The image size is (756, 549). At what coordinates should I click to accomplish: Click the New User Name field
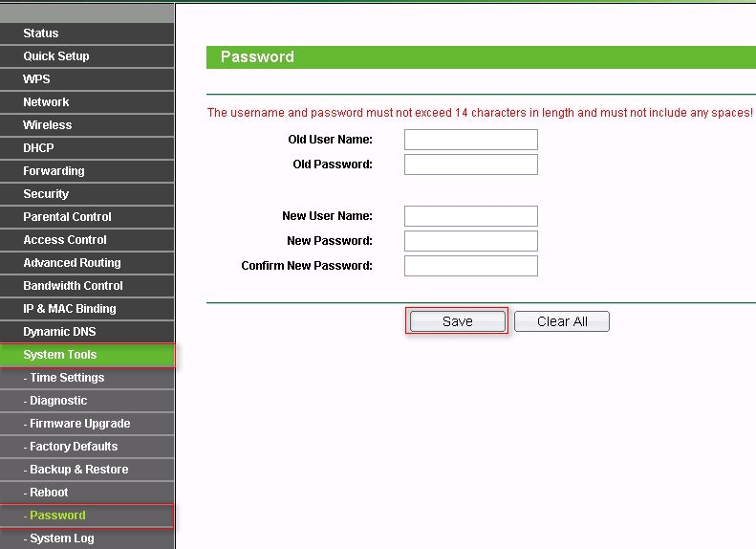[471, 216]
